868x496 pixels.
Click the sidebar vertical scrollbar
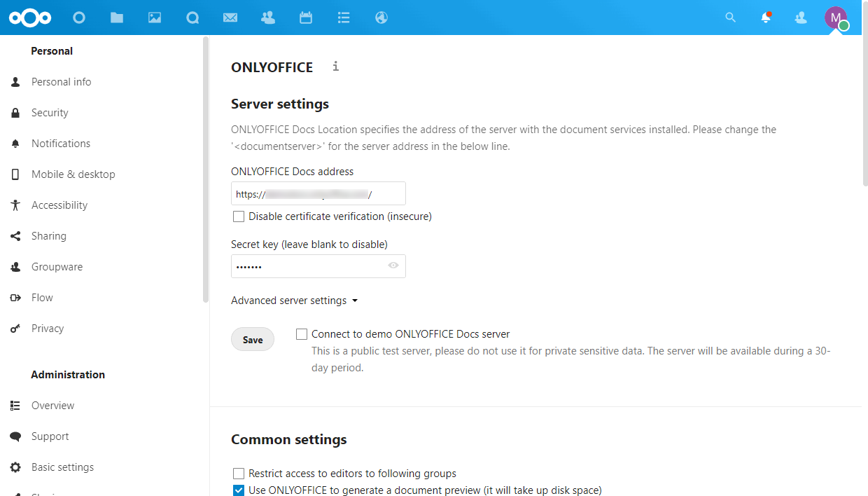[x=205, y=168]
